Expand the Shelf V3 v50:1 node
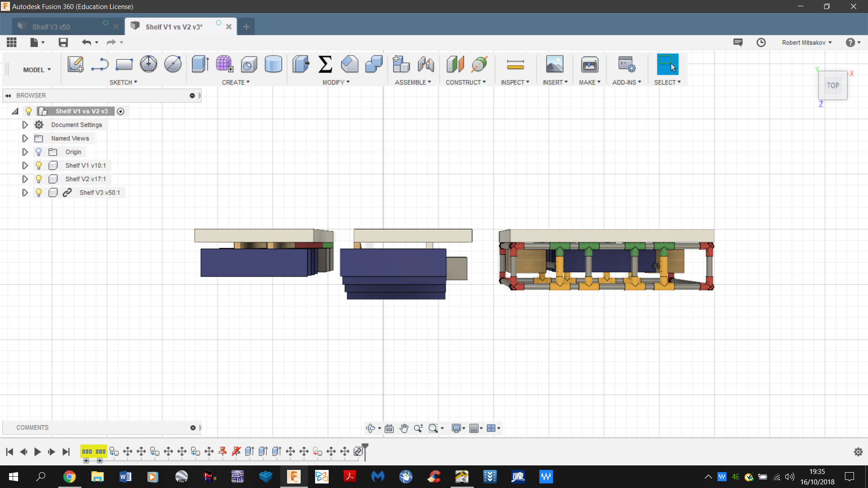This screenshot has height=488, width=868. pyautogui.click(x=25, y=192)
